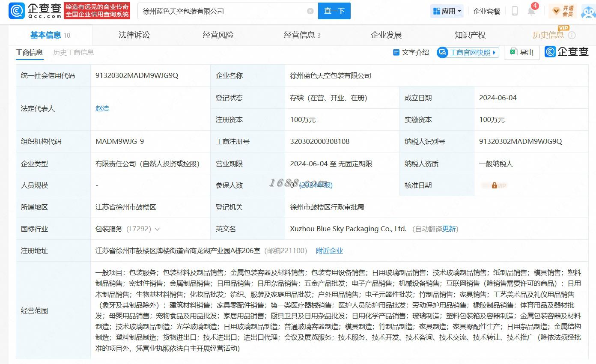Click 开通会员 VIP badge
The width and height of the screenshot is (596, 364).
tap(563, 11)
